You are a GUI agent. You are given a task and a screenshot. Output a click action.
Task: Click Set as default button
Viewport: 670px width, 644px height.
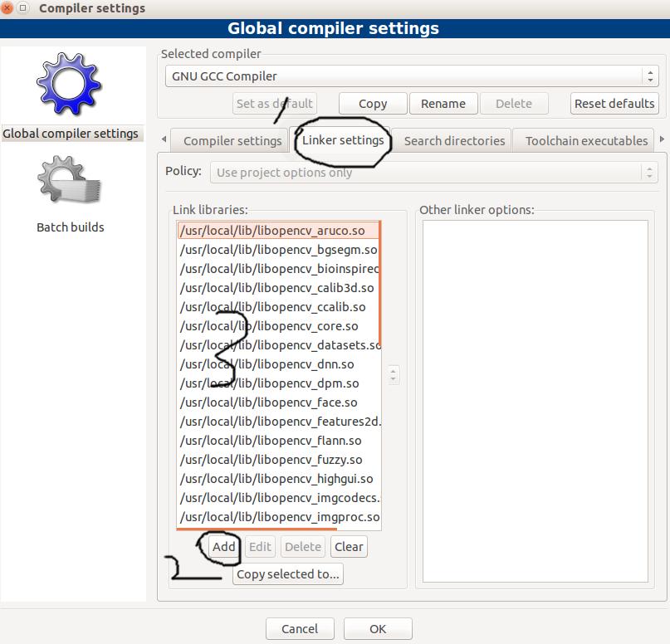click(x=274, y=104)
